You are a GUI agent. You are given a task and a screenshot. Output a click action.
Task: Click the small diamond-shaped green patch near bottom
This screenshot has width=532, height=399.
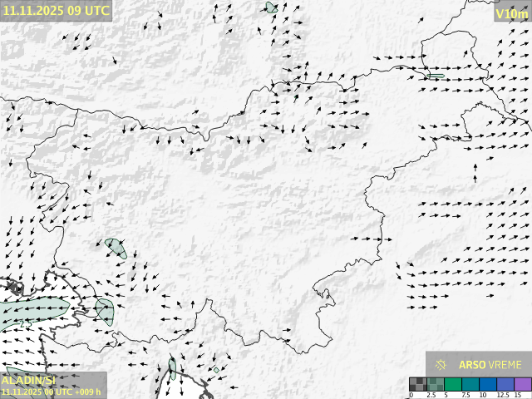point(216,370)
